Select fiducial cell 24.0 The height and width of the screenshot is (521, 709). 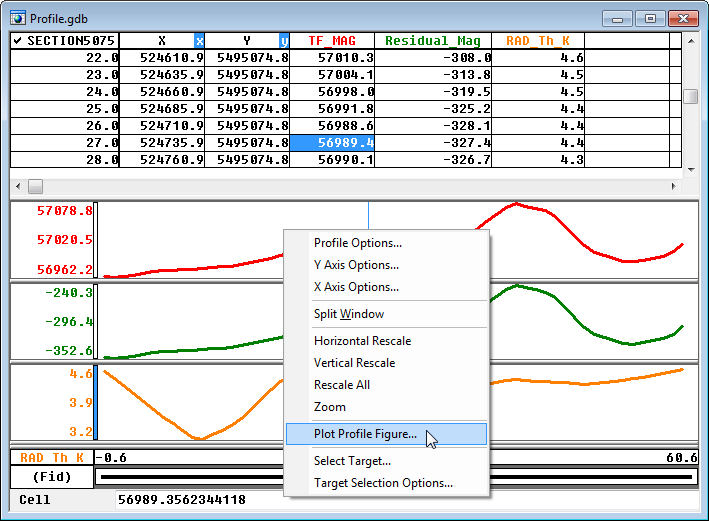pyautogui.click(x=65, y=92)
